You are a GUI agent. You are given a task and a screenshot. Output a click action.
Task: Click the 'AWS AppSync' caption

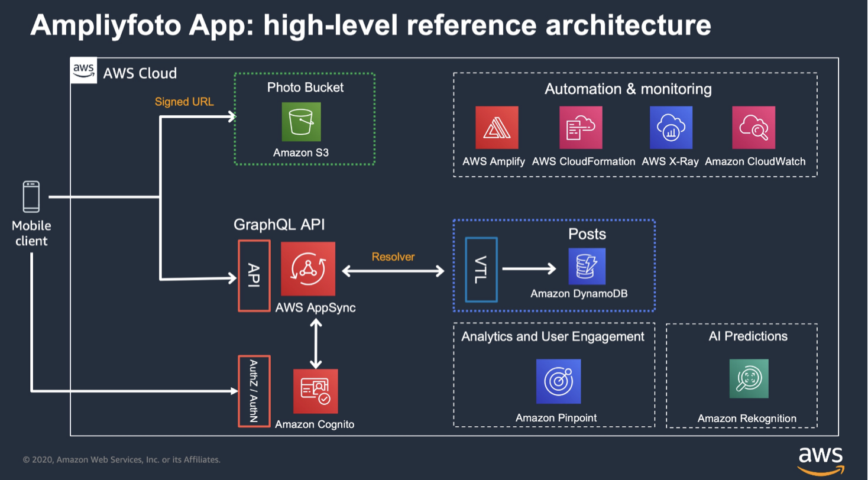click(316, 307)
